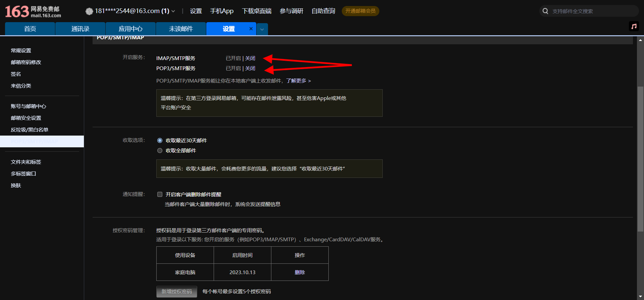Click the search magnifier icon
The image size is (644, 300).
coord(545,11)
